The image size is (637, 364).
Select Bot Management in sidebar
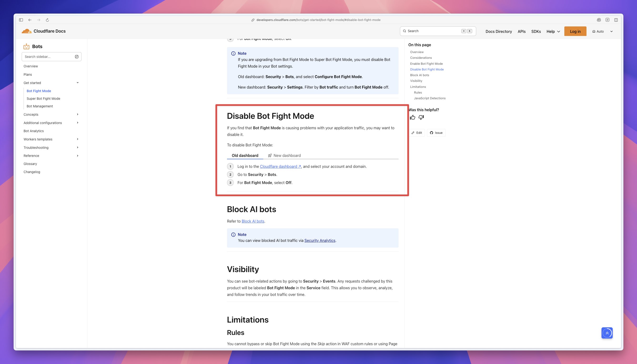(40, 106)
